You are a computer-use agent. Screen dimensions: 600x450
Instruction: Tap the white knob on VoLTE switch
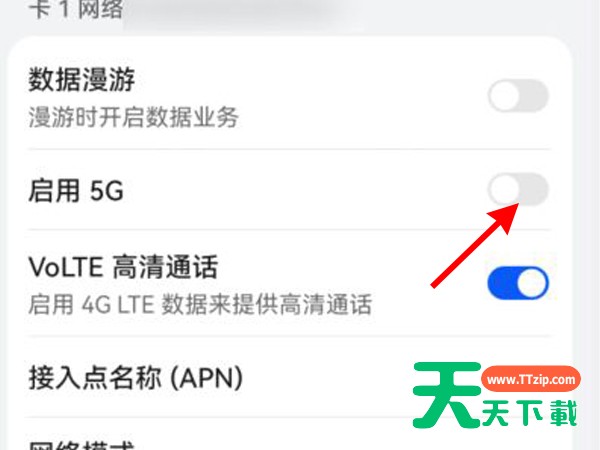(x=533, y=283)
